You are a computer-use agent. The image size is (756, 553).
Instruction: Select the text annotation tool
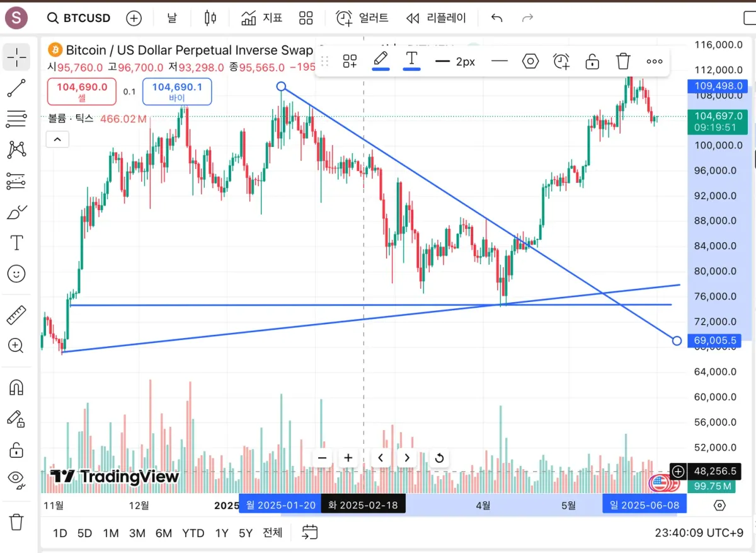coord(16,243)
